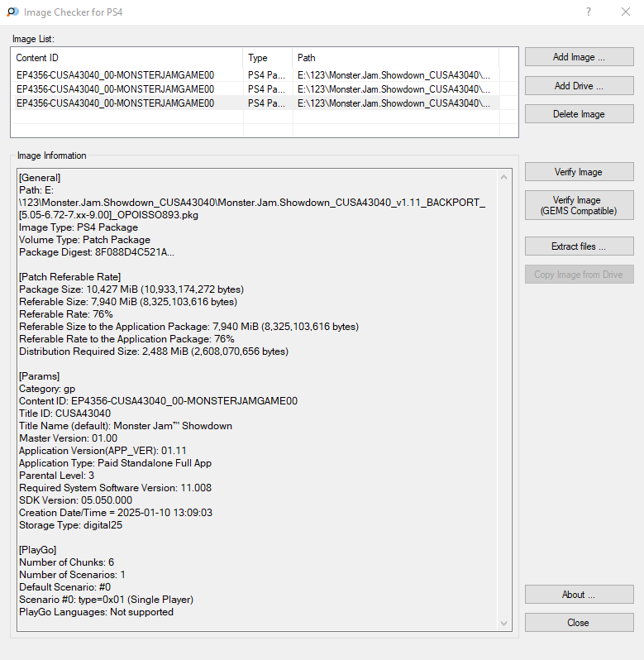The height and width of the screenshot is (660, 644).
Task: Click the Content ID line in Params section
Action: tap(158, 401)
